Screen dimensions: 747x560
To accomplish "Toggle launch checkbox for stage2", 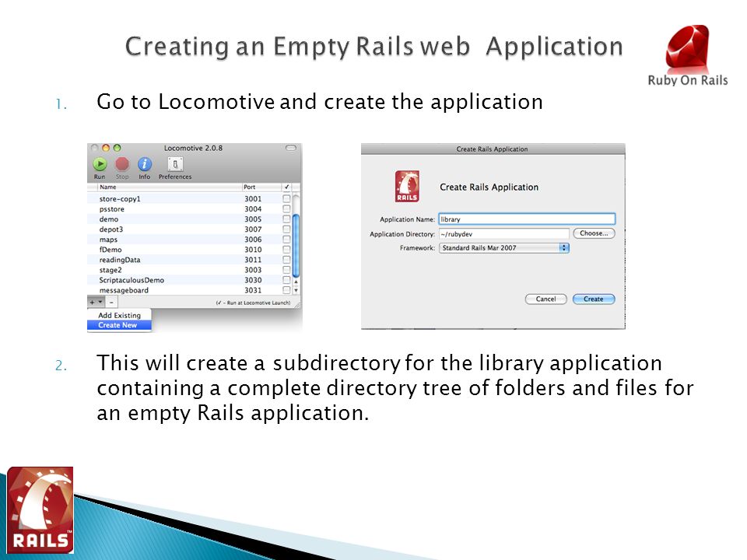I will pyautogui.click(x=286, y=270).
